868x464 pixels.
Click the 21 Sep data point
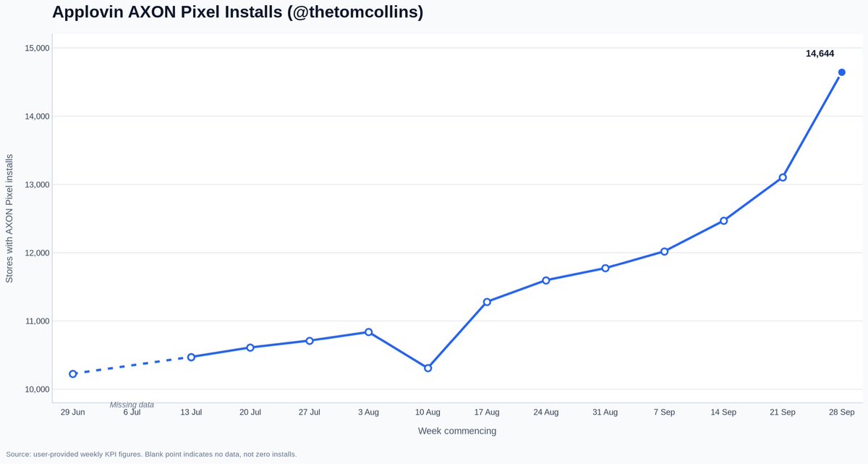tap(783, 177)
